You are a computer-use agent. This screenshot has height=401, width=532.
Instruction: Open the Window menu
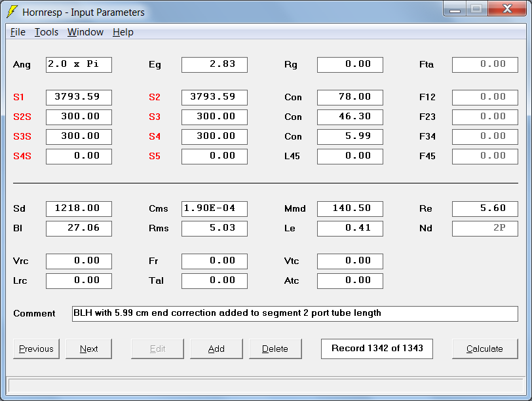pyautogui.click(x=85, y=32)
